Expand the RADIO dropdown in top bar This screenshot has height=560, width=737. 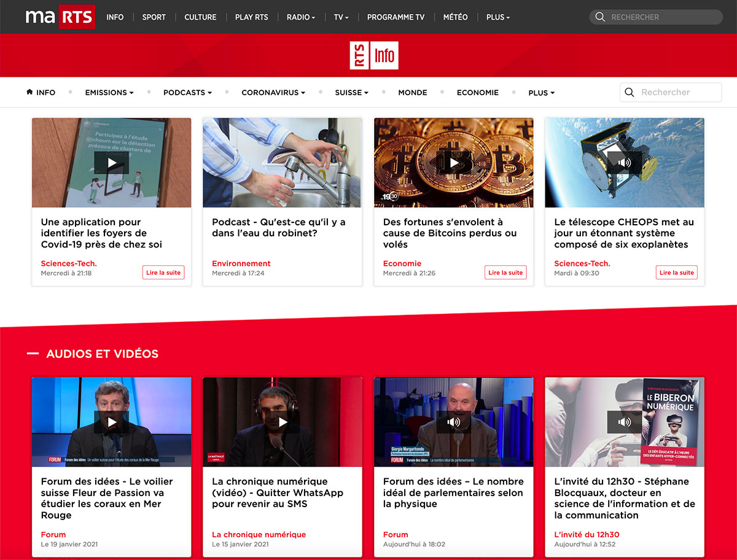[x=301, y=17]
